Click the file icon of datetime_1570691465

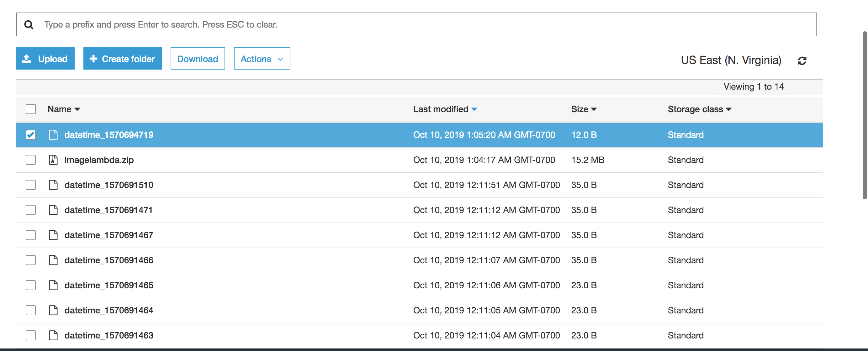[53, 285]
